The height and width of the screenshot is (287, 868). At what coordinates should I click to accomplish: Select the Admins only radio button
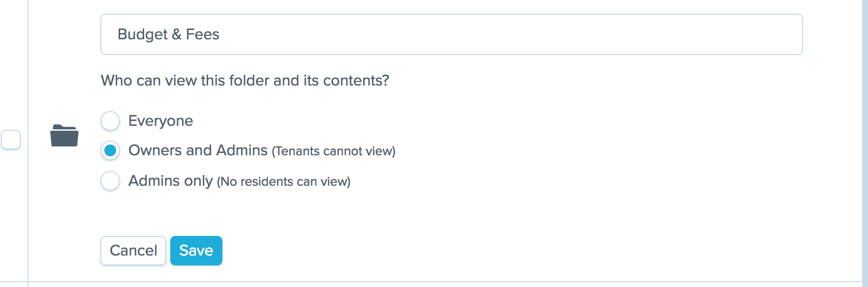110,181
